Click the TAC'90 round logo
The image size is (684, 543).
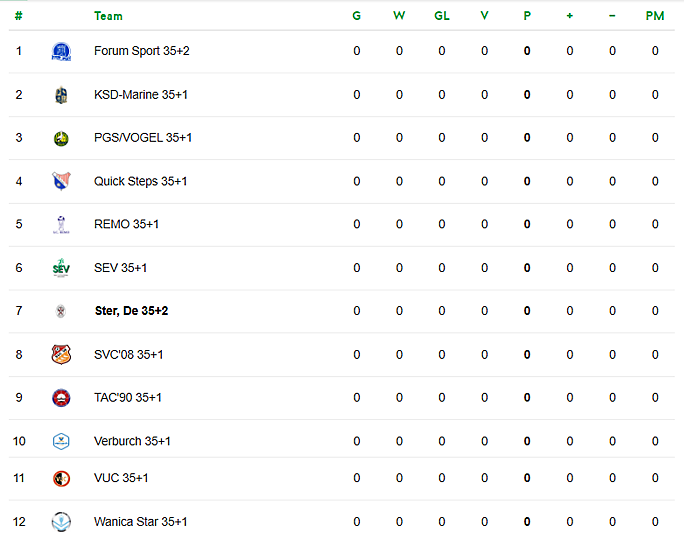61,398
